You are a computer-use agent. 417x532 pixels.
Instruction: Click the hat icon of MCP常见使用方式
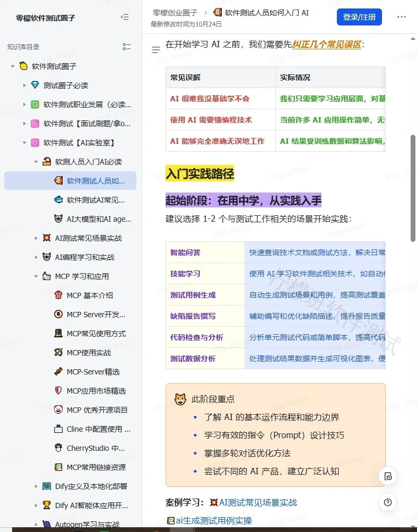click(x=58, y=333)
